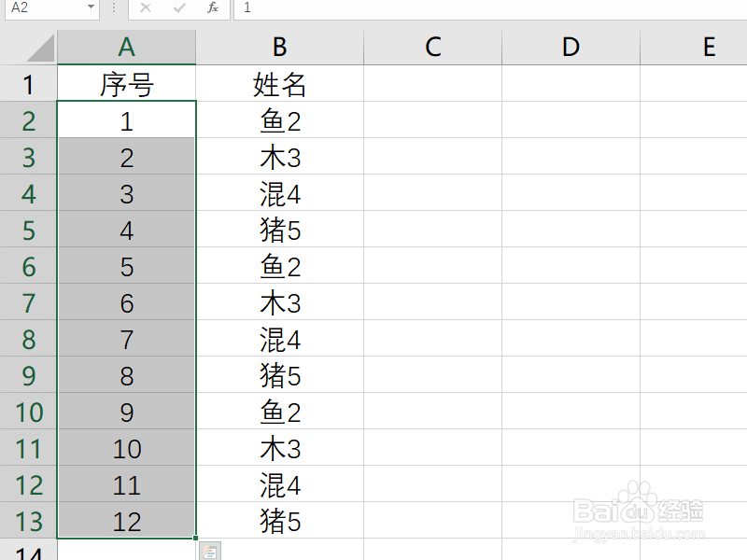This screenshot has width=747, height=560.
Task: Select row 8 header
Action: [x=28, y=339]
